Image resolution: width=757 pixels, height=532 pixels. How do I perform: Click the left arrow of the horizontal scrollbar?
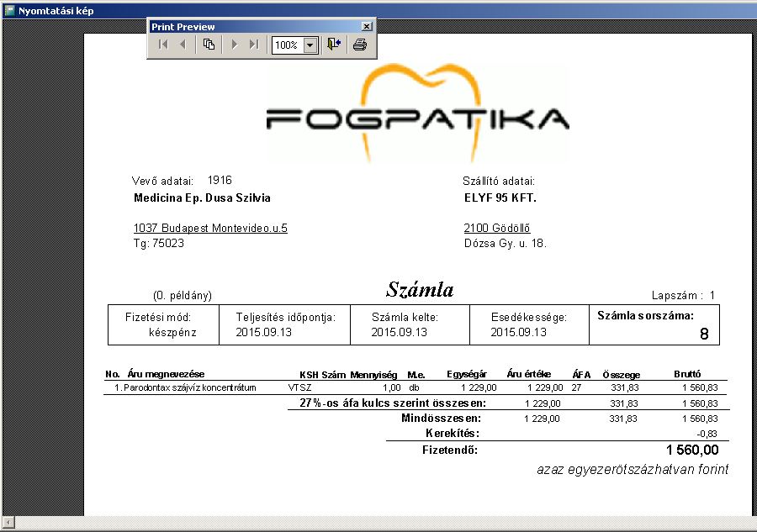tap(8, 523)
